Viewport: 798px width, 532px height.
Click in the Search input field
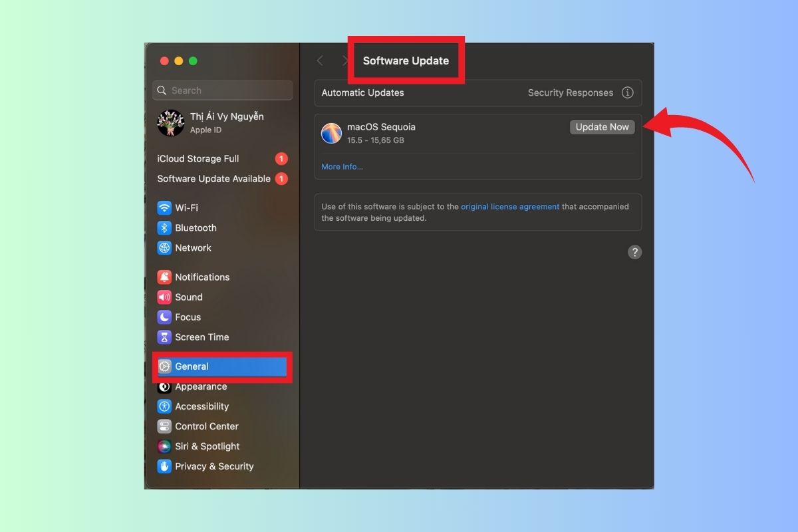(223, 90)
